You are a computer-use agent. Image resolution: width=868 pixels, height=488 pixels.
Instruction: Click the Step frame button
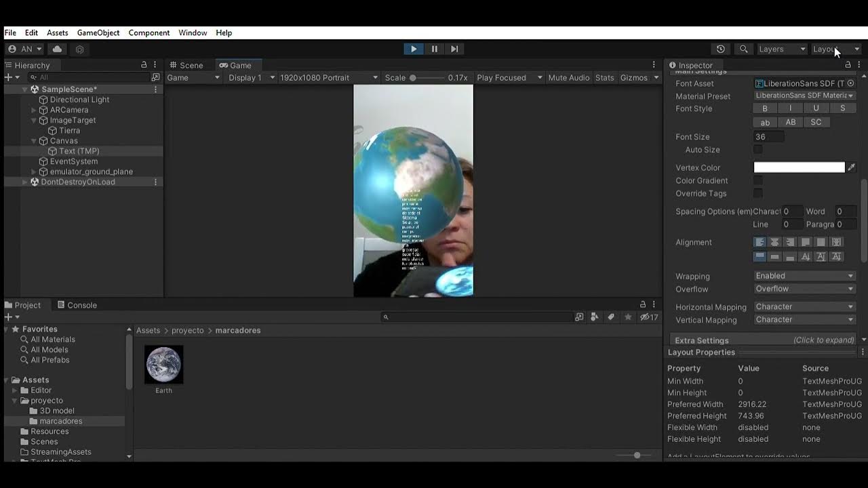[454, 49]
